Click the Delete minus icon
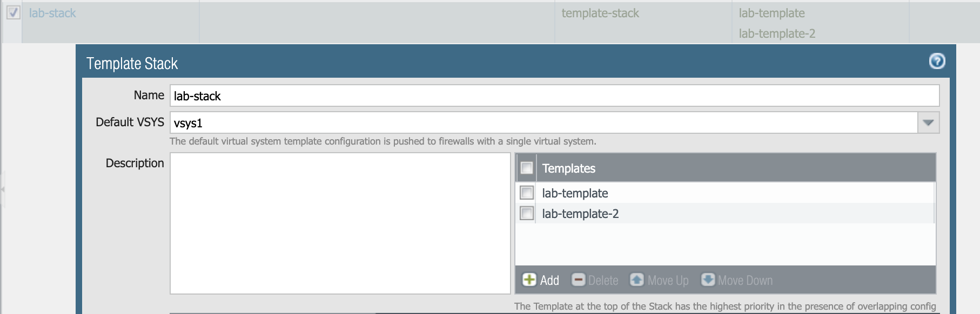Screen dimensions: 980x314 pos(579,280)
